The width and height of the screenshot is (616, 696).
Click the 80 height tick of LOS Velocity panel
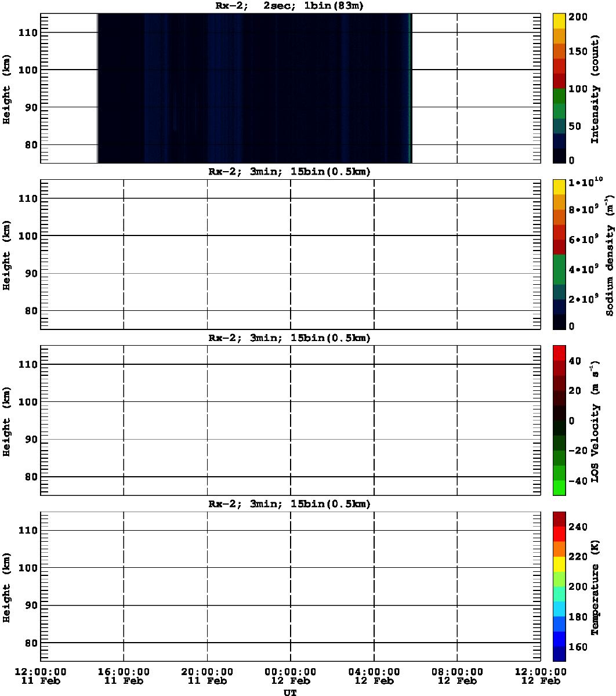pos(31,477)
